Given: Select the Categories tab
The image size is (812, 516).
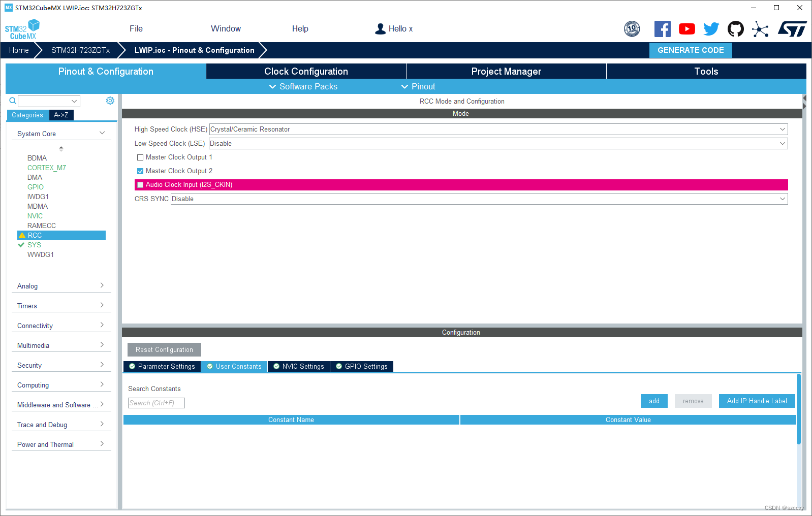Looking at the screenshot, I should tap(27, 115).
